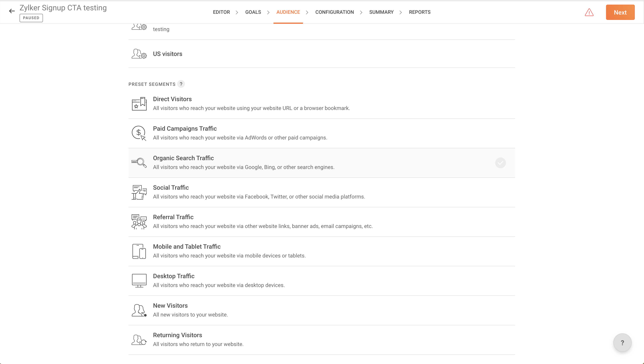644x364 pixels.
Task: Click the Returning Visitors icon
Action: [139, 340]
